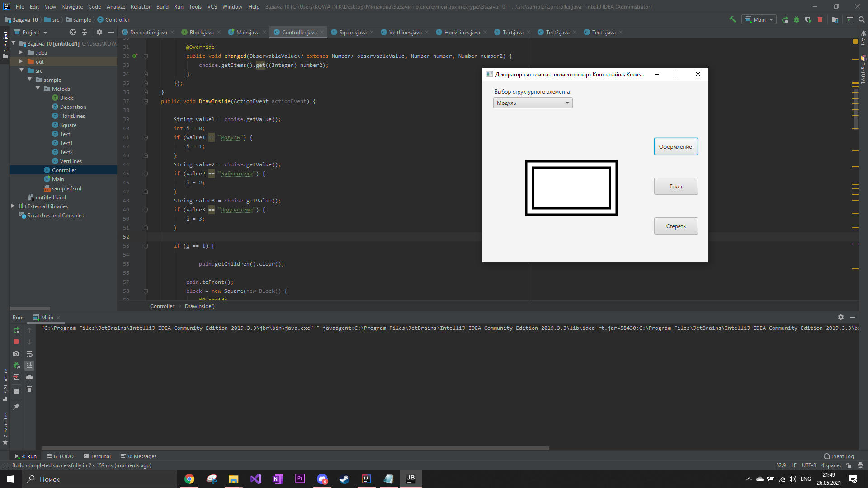Viewport: 868px width, 488px height.
Task: Open Run panel settings gear
Action: [x=841, y=317]
